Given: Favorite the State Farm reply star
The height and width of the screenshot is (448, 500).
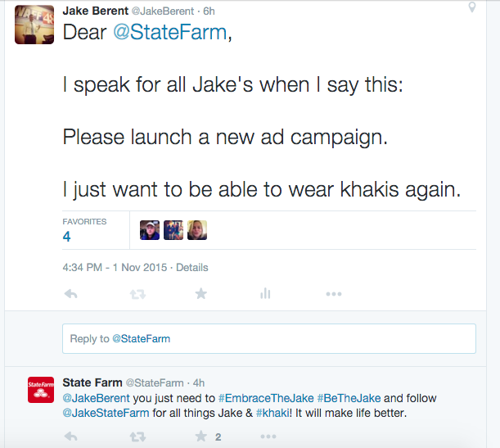Looking at the screenshot, I should coord(200,437).
